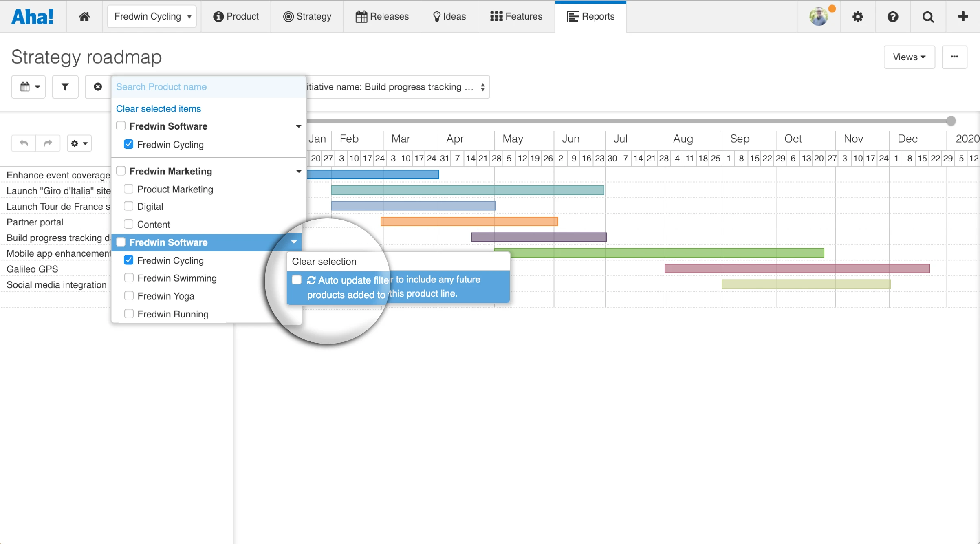Choose Clear selection menu option
This screenshot has width=980, height=544.
click(x=324, y=262)
